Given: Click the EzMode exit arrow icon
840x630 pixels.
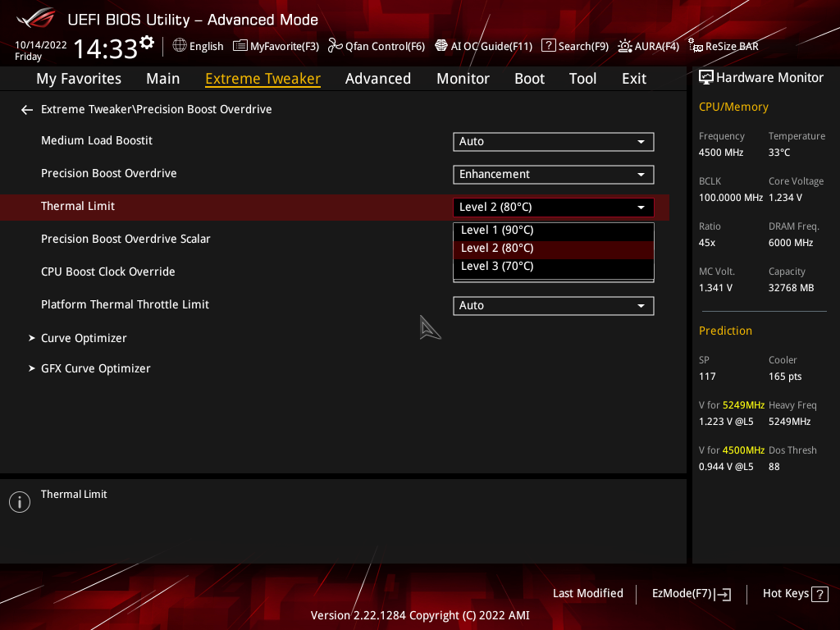Looking at the screenshot, I should [723, 594].
